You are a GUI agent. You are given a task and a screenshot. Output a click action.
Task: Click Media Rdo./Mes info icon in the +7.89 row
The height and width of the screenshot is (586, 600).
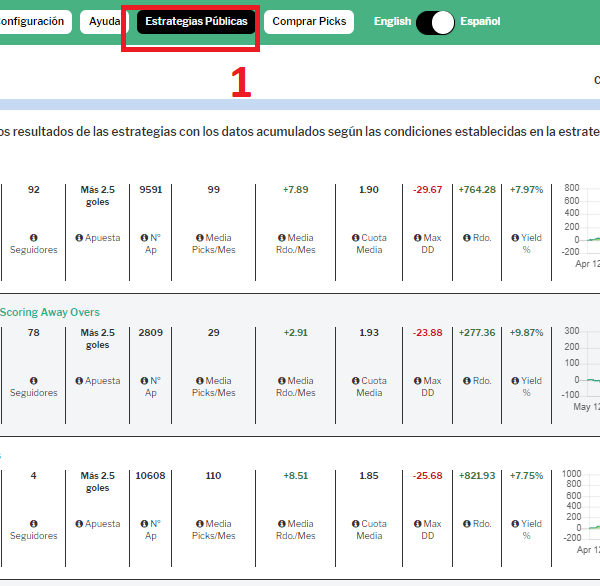[282, 238]
